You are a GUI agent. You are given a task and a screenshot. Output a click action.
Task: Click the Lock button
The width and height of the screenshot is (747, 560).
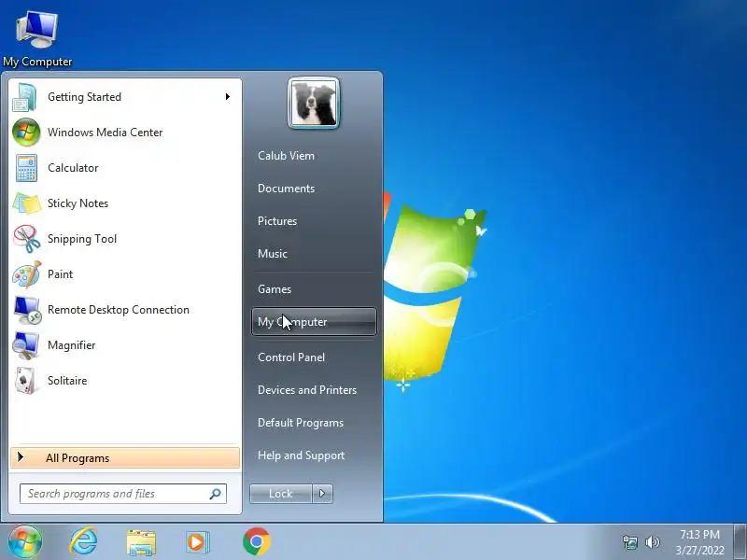[281, 494]
